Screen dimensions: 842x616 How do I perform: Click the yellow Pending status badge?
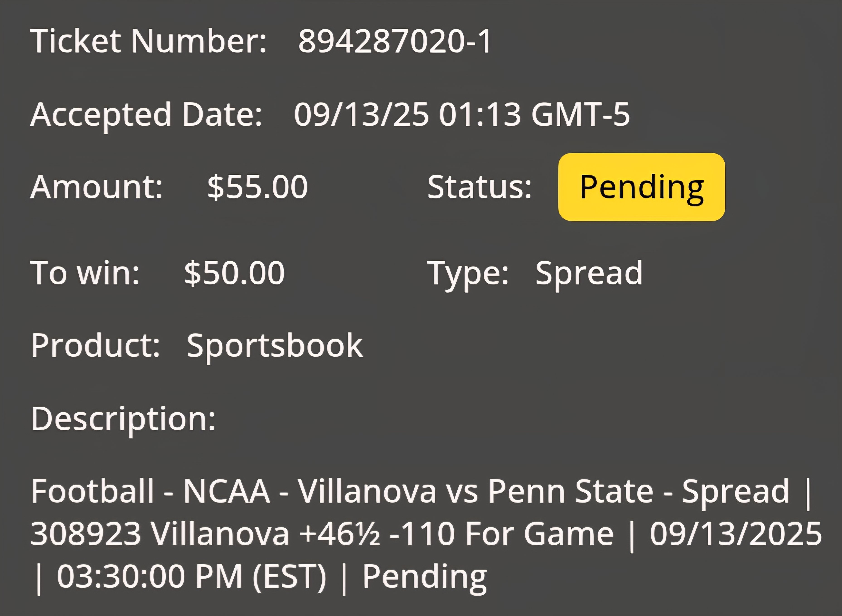(x=641, y=187)
